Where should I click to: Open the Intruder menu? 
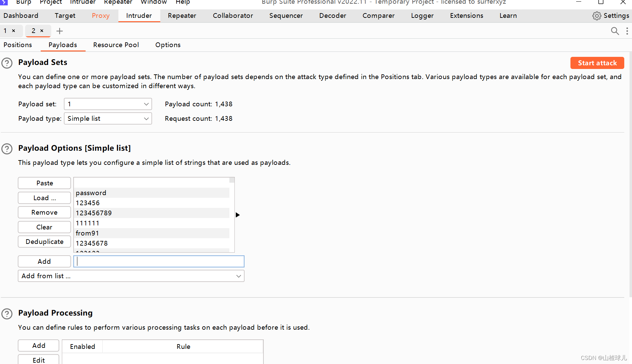(x=83, y=2)
